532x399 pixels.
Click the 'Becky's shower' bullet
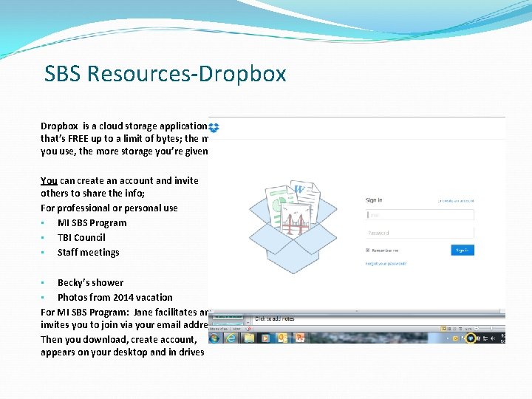click(90, 282)
